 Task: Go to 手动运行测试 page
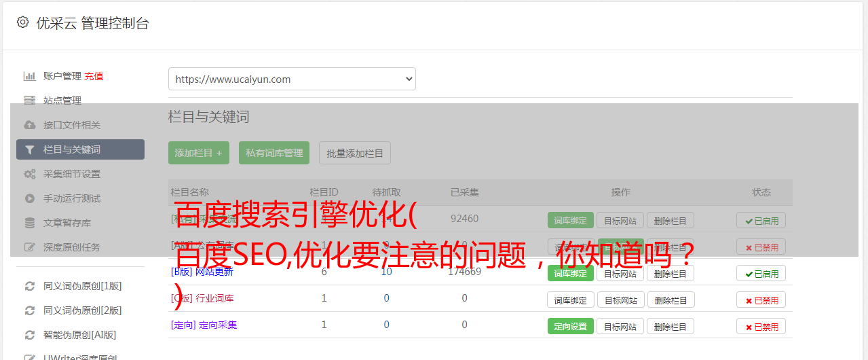72,198
